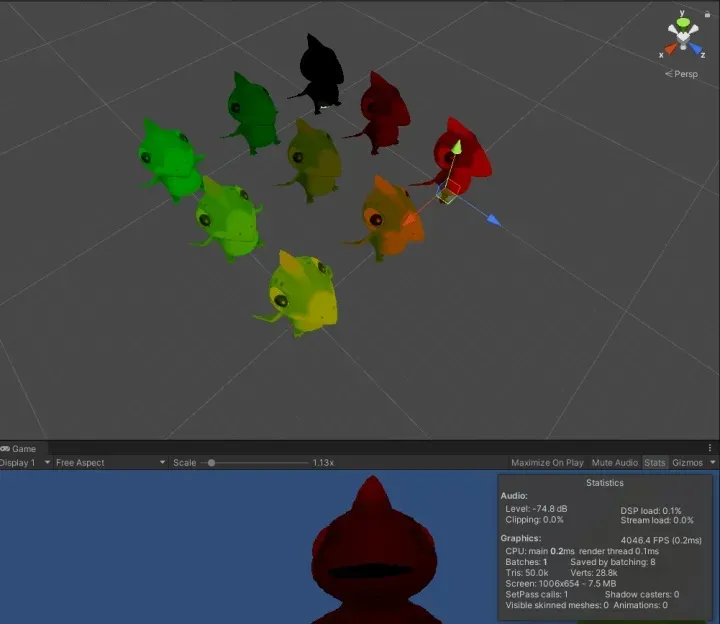This screenshot has height=624, width=720.
Task: Hide the Stats overlay via Stats button
Action: pos(655,463)
